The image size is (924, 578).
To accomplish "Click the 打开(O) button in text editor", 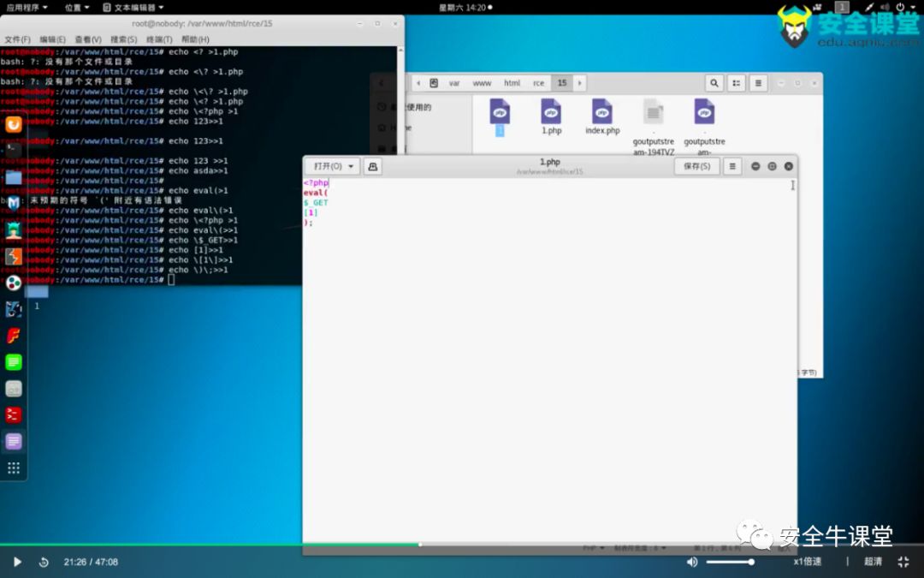I will coord(333,166).
